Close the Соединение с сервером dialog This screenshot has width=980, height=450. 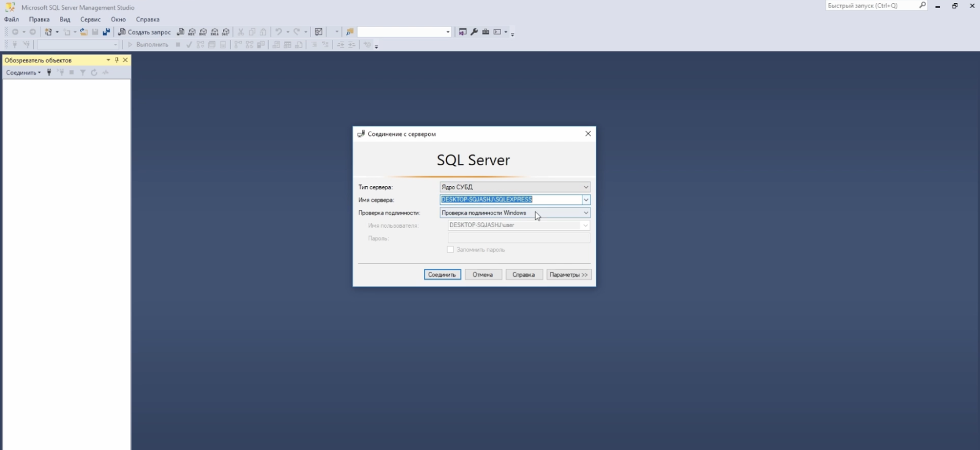[x=588, y=133]
